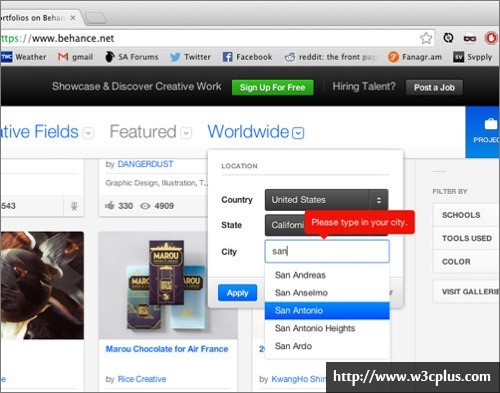The width and height of the screenshot is (500, 393).
Task: Click the ribbon badge icon beside 543
Action: (74, 206)
